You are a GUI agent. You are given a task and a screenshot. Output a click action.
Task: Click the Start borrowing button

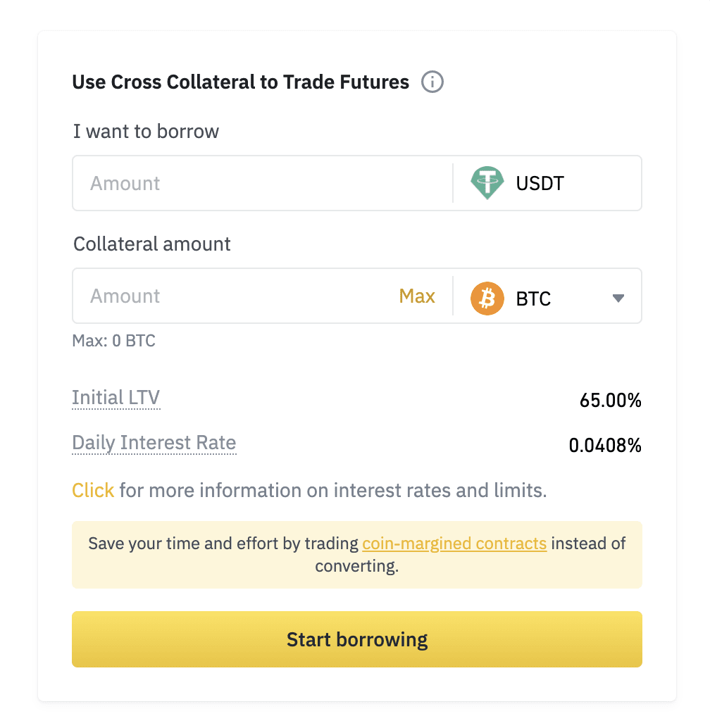(x=356, y=639)
